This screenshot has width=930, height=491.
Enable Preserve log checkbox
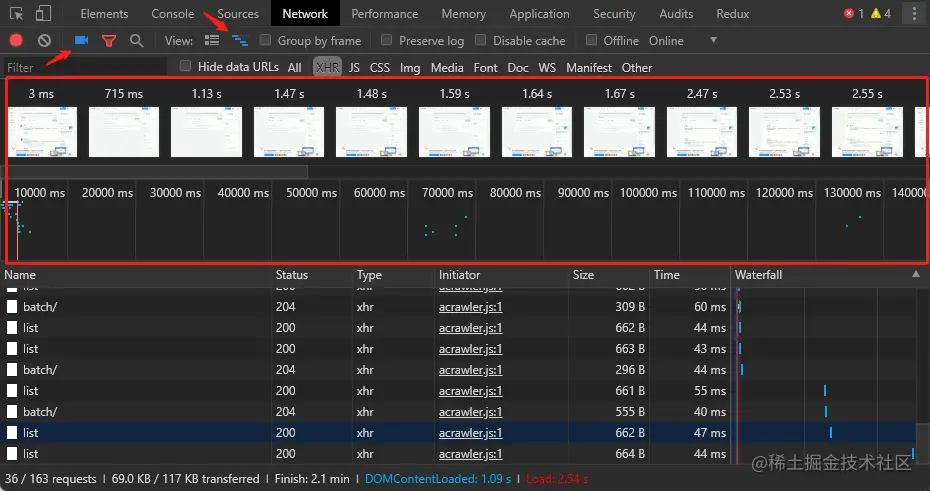387,40
